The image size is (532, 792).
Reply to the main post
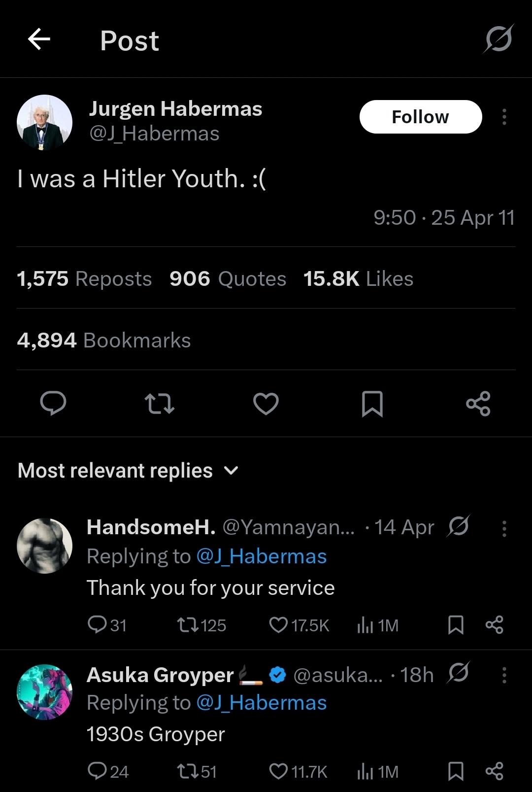coord(53,403)
